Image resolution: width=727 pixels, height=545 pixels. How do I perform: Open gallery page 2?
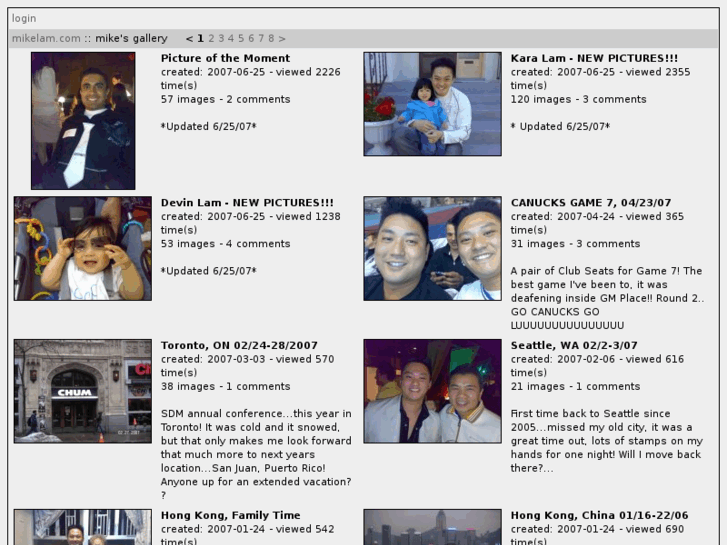[211, 38]
